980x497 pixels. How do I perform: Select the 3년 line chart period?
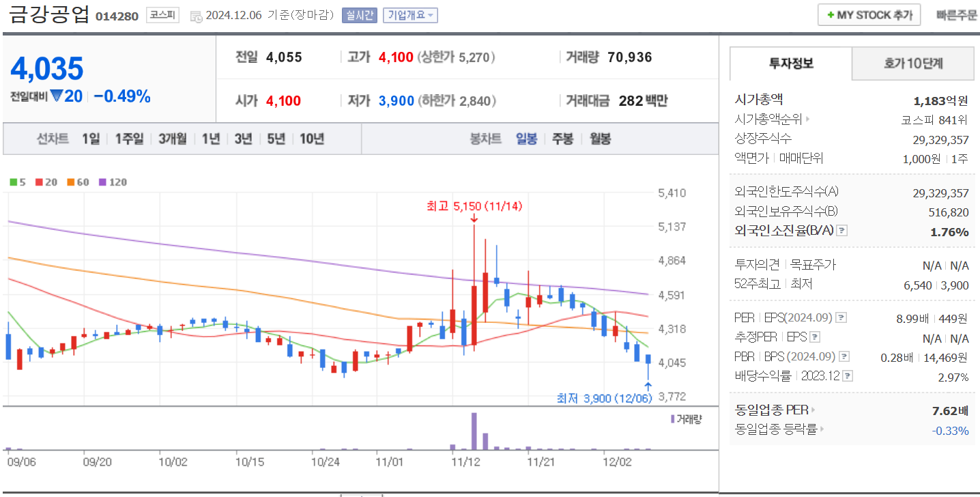click(x=243, y=139)
